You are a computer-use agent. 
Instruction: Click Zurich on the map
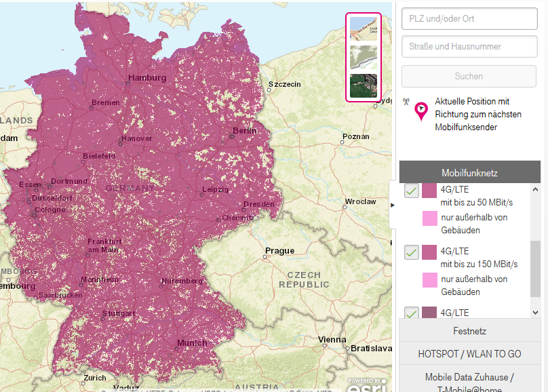click(x=95, y=378)
